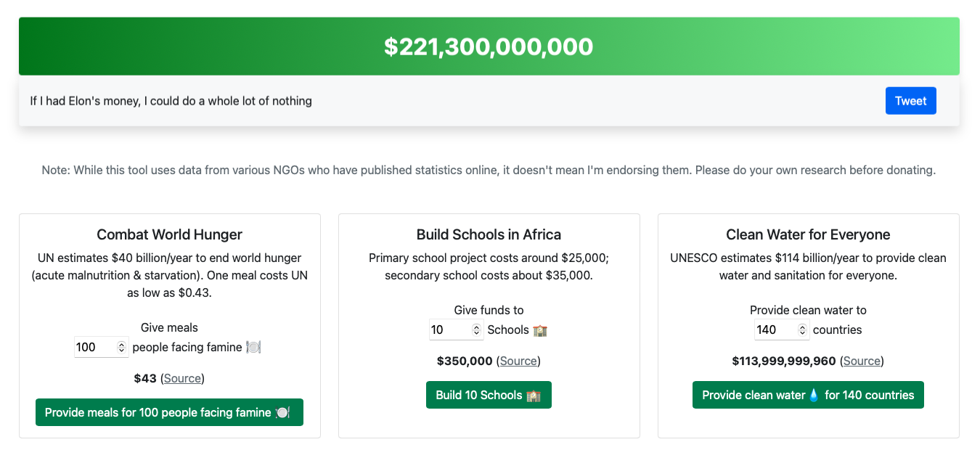Click the Combat World Hunger card heading
Image resolution: width=980 pixels, height=450 pixels.
click(x=170, y=234)
